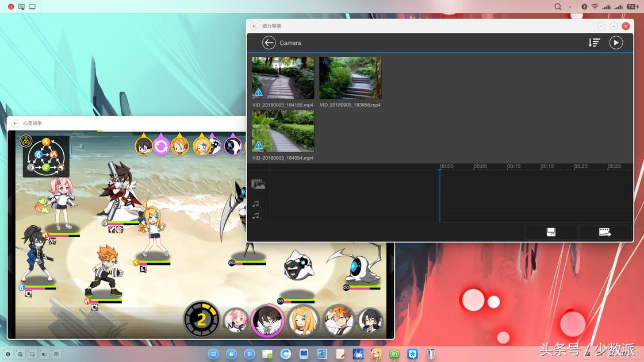Tap the yellow energy counter showing 2
644x362 pixels.
(201, 319)
